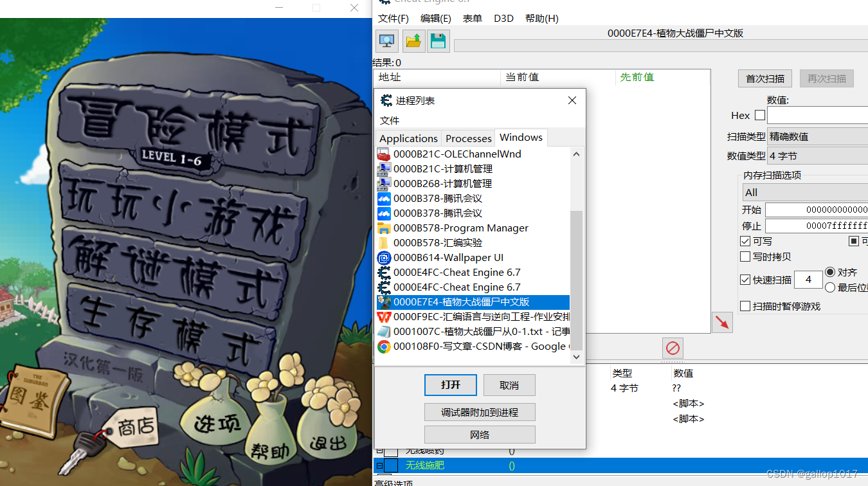
Task: Click the 开始 start address field
Action: (817, 210)
